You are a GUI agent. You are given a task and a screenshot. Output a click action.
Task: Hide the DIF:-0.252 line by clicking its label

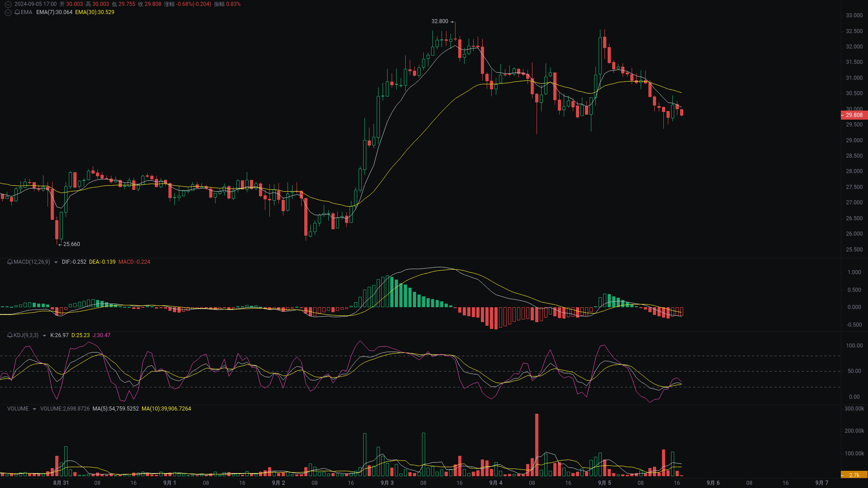[74, 262]
